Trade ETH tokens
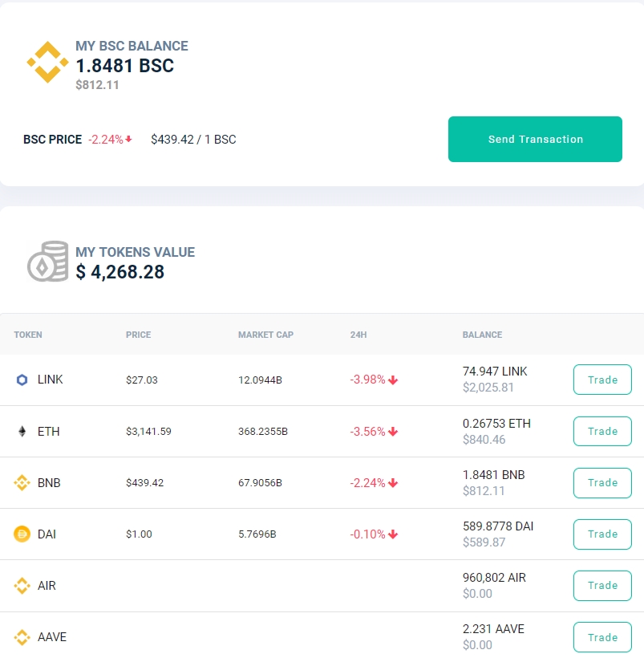 tap(602, 431)
